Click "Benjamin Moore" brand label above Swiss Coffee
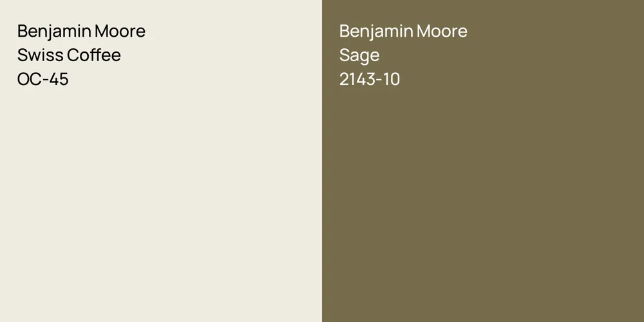The width and height of the screenshot is (644, 322). pos(81,31)
